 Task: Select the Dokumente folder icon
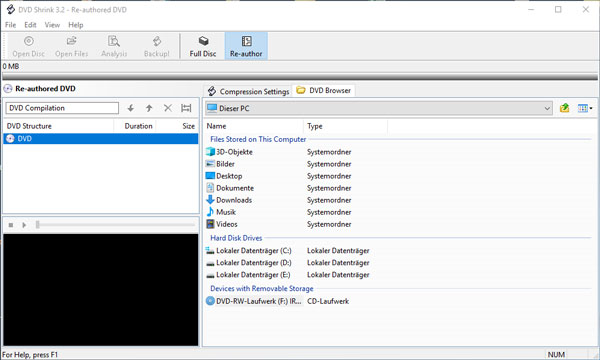pos(210,188)
